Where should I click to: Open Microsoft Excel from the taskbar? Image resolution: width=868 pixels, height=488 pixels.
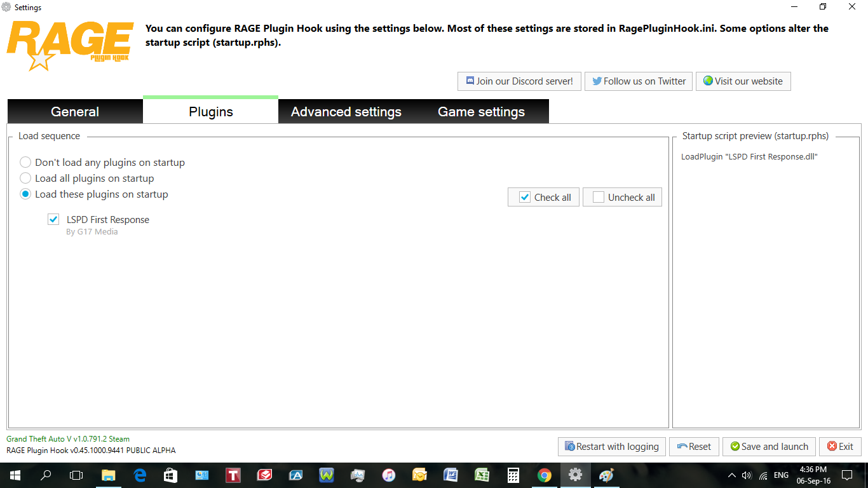(482, 475)
